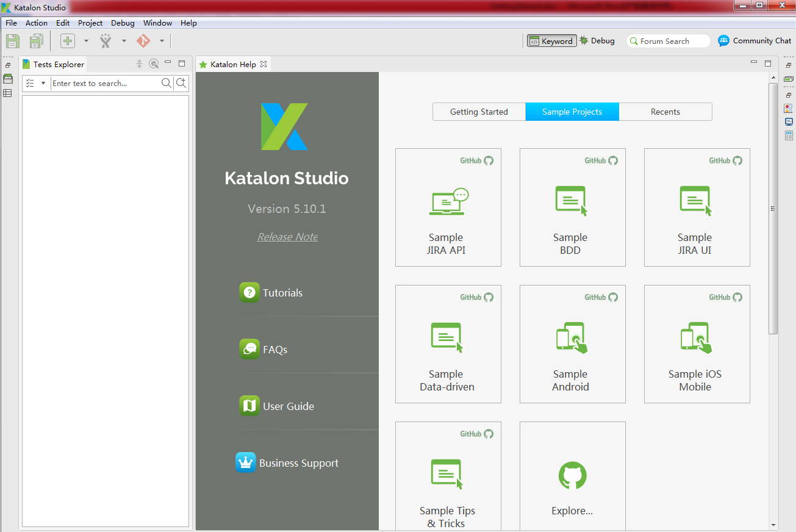
Task: Open the Release Note link
Action: 287,237
